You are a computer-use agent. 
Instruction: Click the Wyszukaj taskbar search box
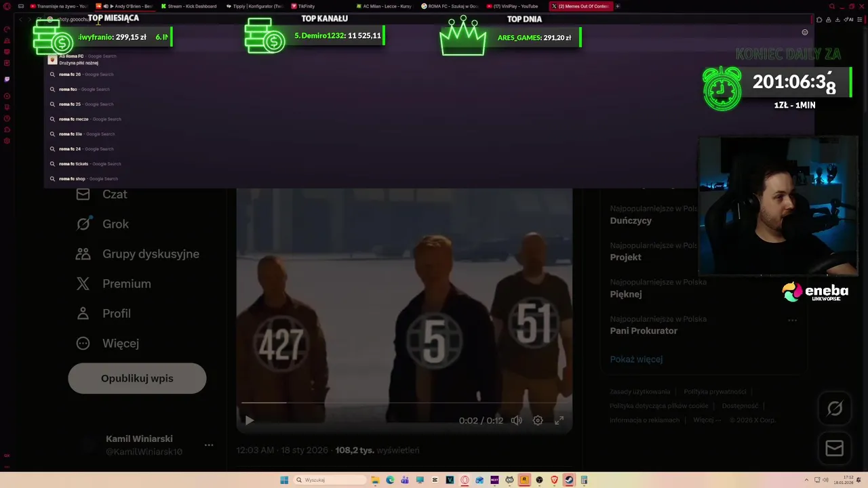(330, 480)
